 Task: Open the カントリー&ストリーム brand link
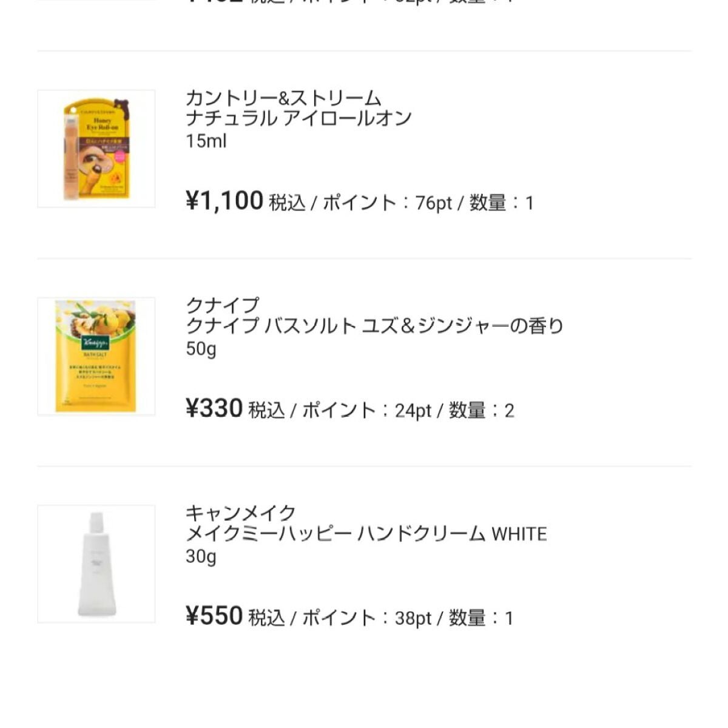click(x=283, y=98)
